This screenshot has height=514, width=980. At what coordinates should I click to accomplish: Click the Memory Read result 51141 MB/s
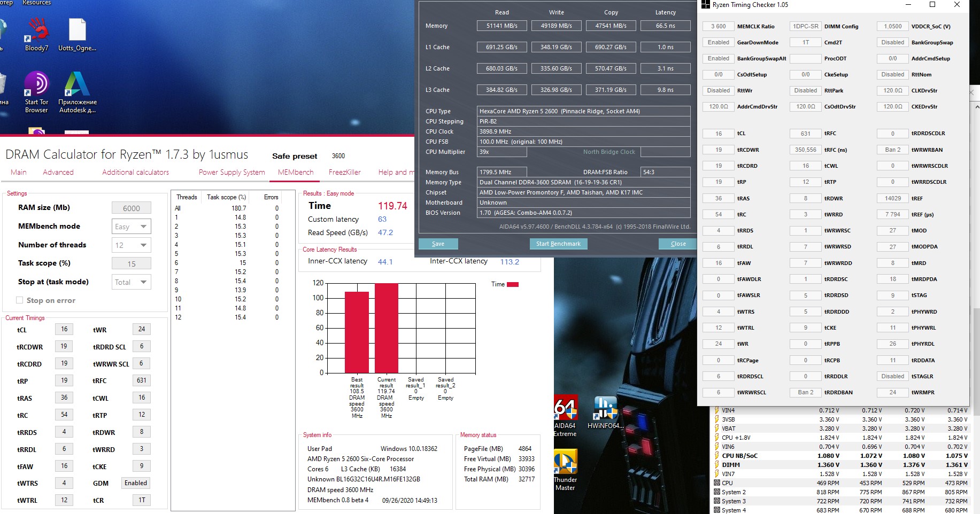(502, 26)
